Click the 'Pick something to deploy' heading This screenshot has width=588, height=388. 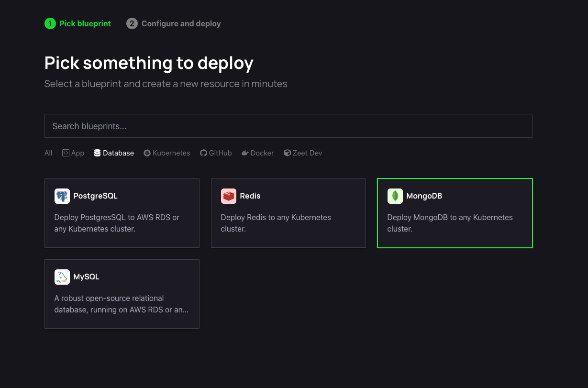[149, 63]
